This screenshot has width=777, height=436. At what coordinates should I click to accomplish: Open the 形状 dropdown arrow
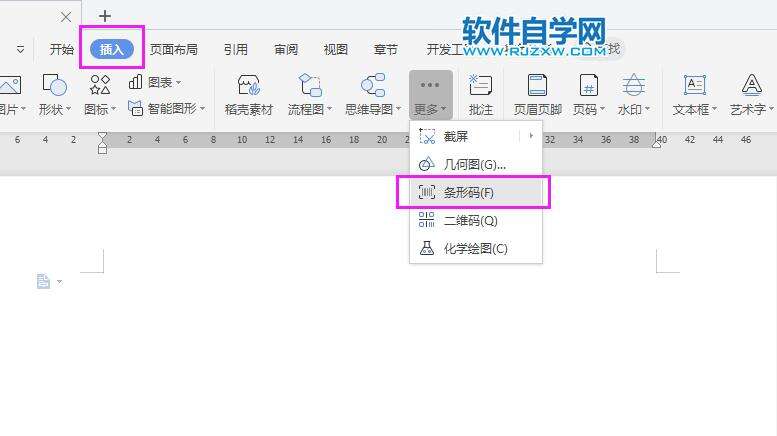click(x=68, y=109)
